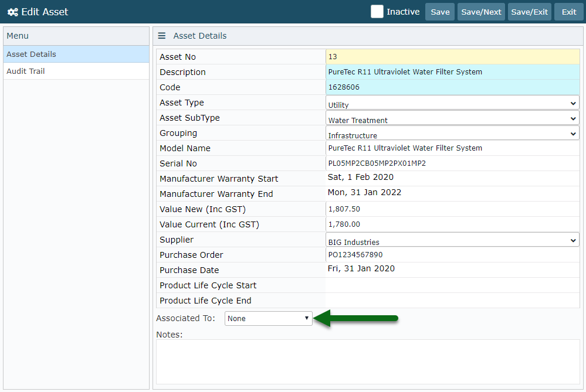Click the Notes label
The image size is (586, 392).
coord(170,335)
